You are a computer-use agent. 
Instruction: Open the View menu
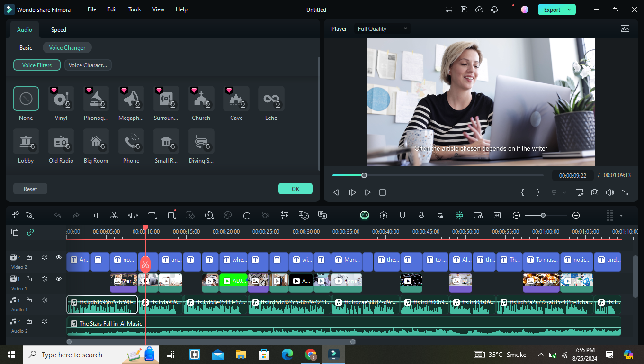[x=159, y=9]
